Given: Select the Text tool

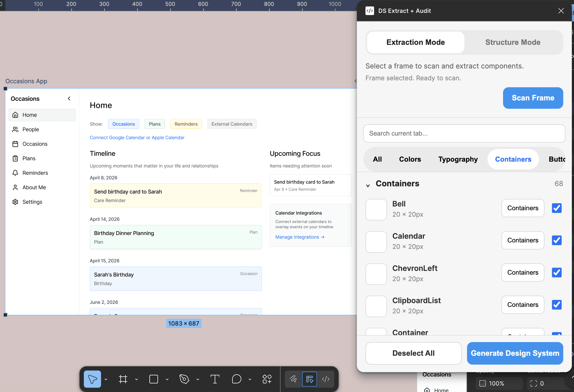Looking at the screenshot, I should click(x=215, y=379).
